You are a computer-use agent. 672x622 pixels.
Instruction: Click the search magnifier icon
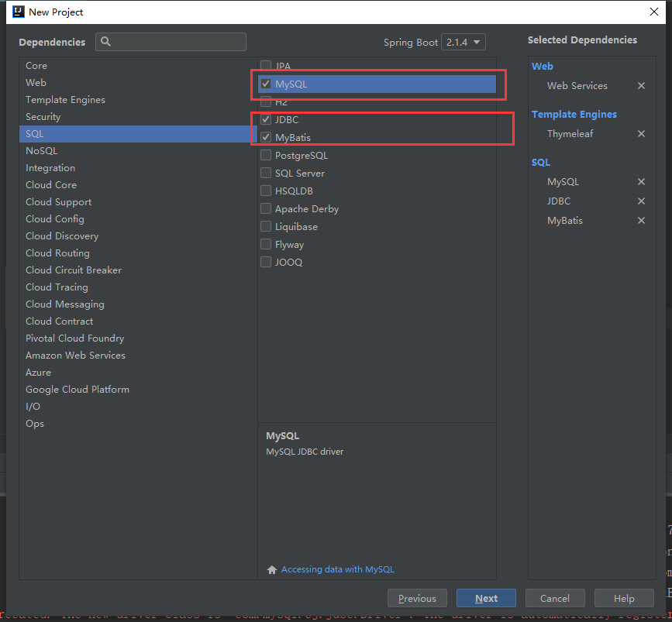[105, 42]
